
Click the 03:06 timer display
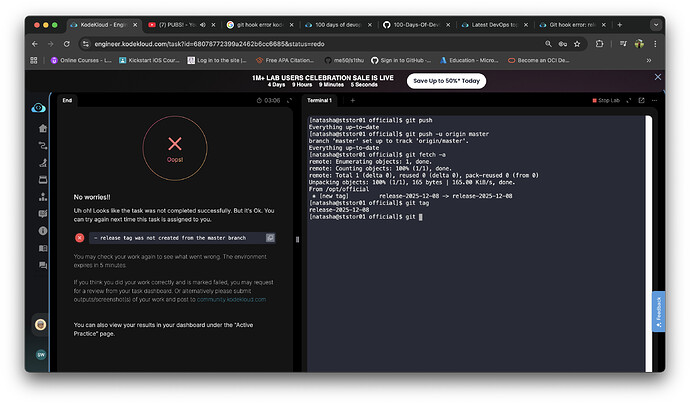click(x=268, y=101)
